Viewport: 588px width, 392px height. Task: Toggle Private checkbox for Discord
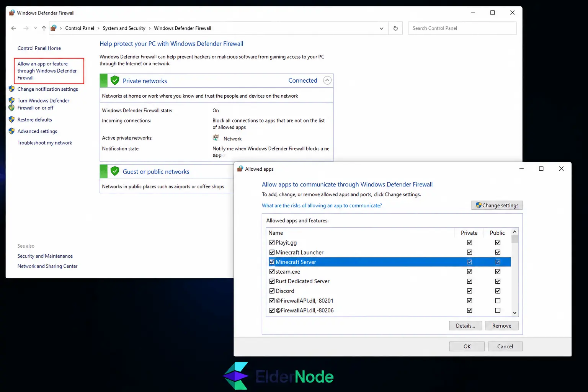click(x=469, y=291)
